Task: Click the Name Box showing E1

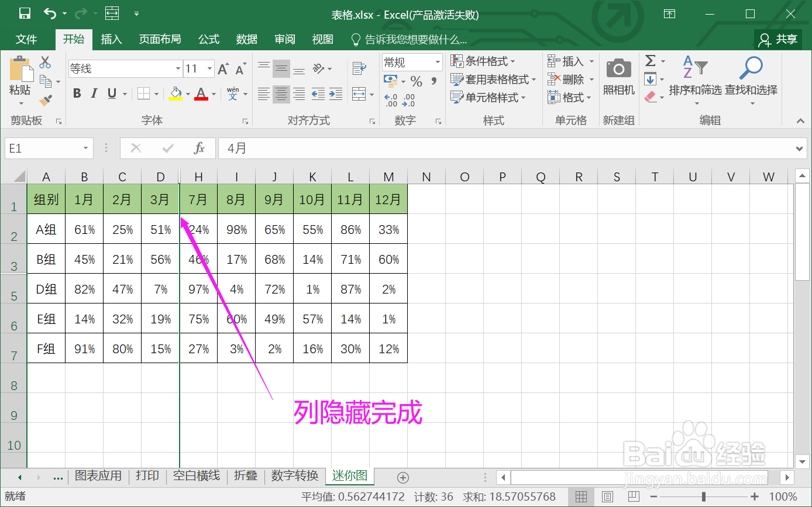Action: click(44, 148)
